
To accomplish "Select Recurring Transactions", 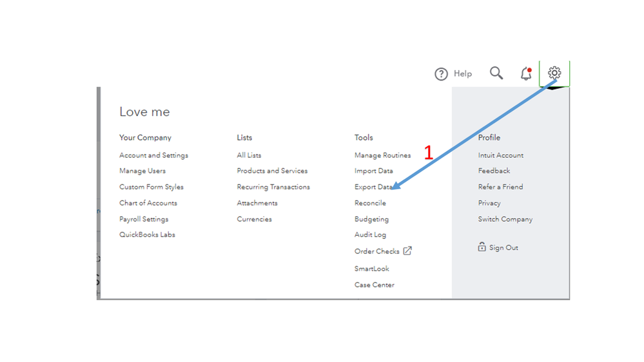I will click(273, 187).
